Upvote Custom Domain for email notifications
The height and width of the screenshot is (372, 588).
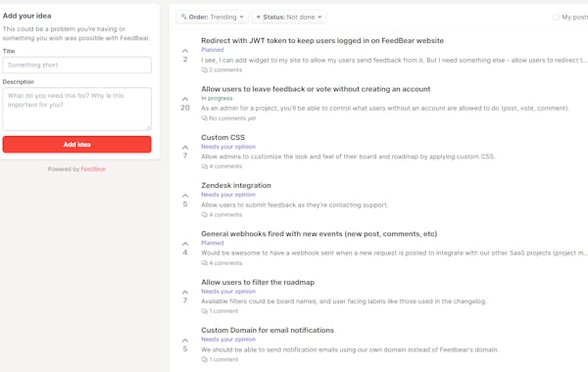point(185,341)
